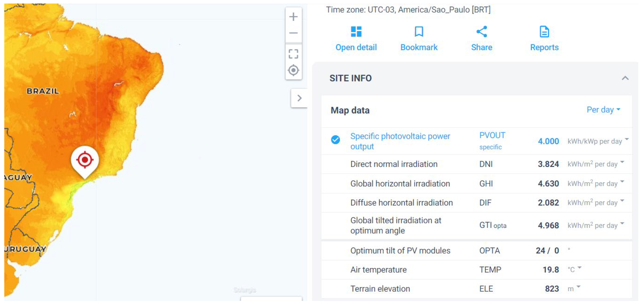Viewport: 644px width, 306px height.
Task: Zoom in on the map
Action: 293,17
